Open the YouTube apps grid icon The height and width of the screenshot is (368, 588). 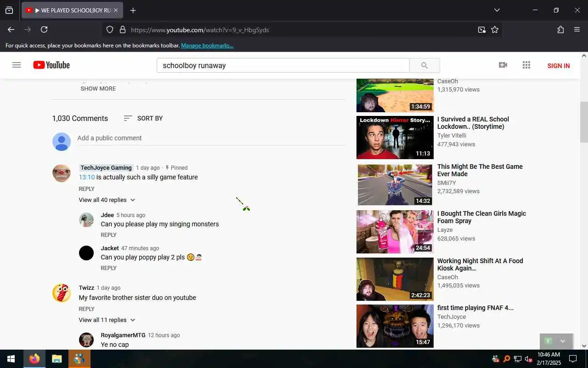(x=526, y=65)
